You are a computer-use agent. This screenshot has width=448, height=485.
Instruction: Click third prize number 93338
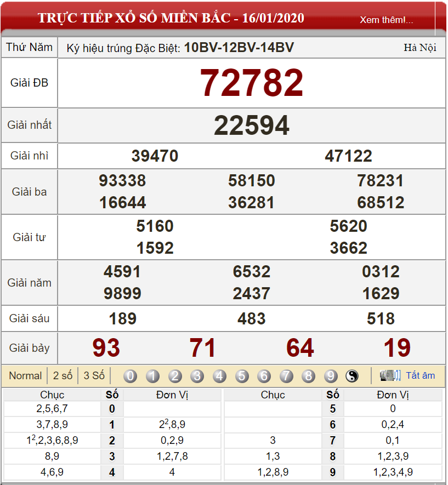[122, 181]
